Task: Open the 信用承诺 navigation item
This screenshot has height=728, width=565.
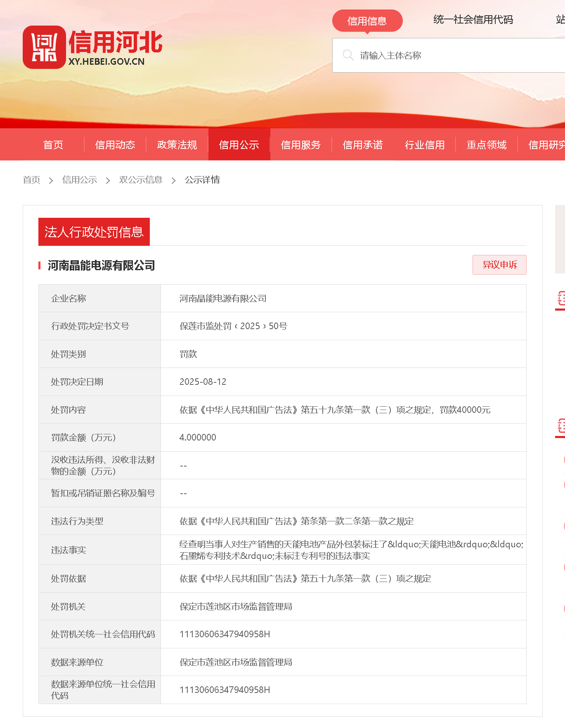Action: tap(363, 145)
